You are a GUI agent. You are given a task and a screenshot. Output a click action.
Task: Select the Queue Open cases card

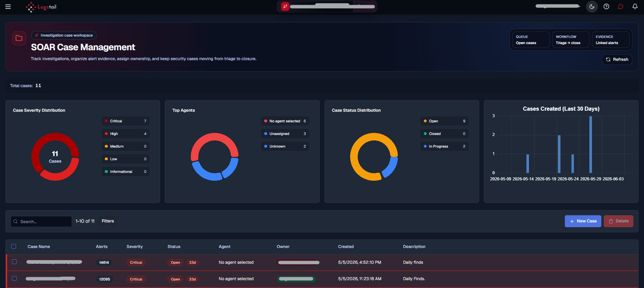coord(531,40)
